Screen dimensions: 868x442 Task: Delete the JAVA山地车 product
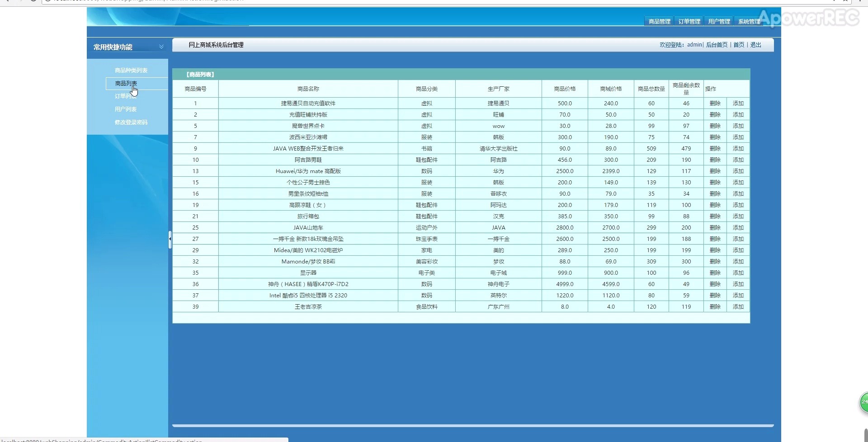715,227
